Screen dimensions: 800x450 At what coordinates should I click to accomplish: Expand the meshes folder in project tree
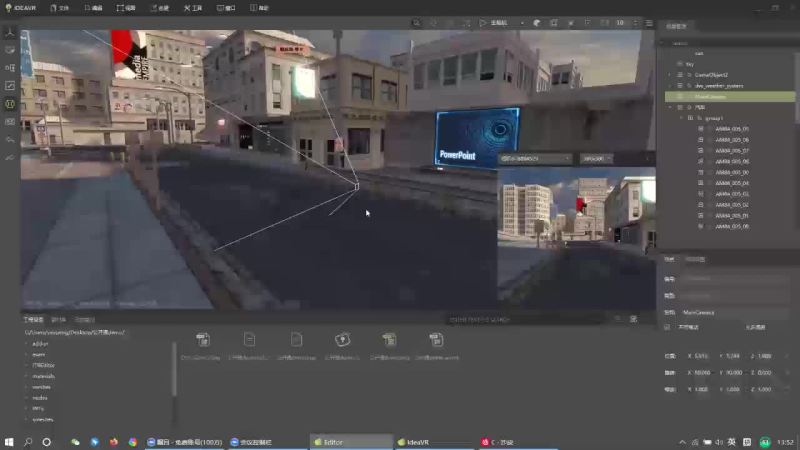click(x=27, y=387)
